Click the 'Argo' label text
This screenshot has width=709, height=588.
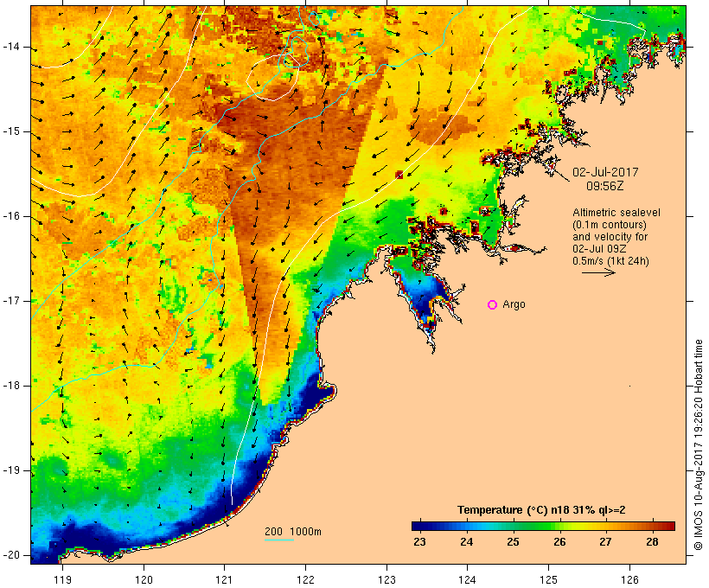tap(514, 304)
